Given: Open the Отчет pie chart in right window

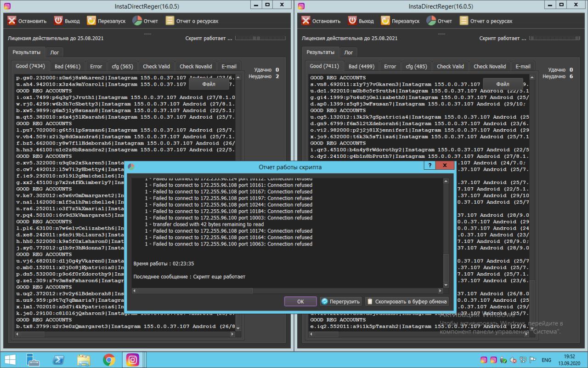Looking at the screenshot, I should click(x=431, y=21).
